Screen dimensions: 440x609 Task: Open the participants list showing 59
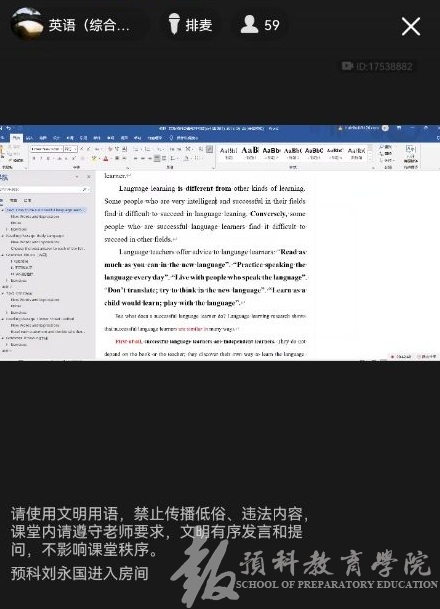point(260,25)
